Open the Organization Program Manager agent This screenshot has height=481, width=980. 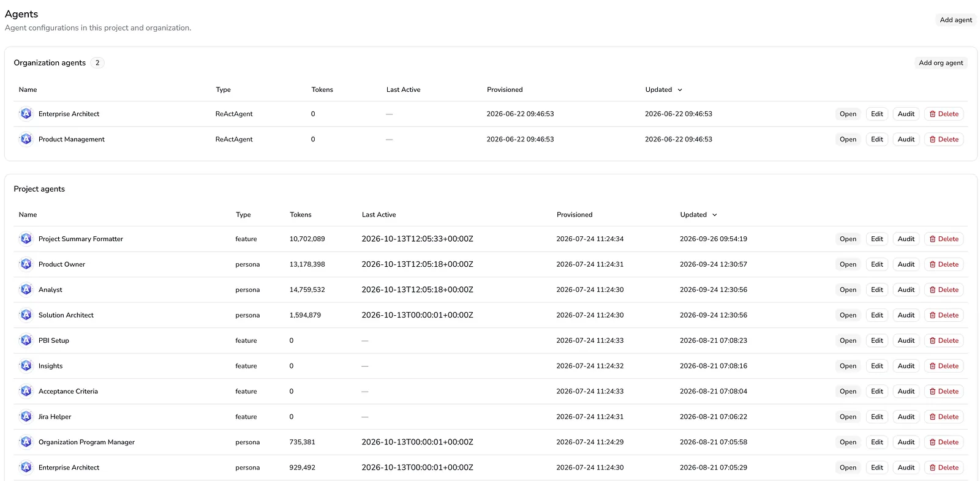click(848, 442)
